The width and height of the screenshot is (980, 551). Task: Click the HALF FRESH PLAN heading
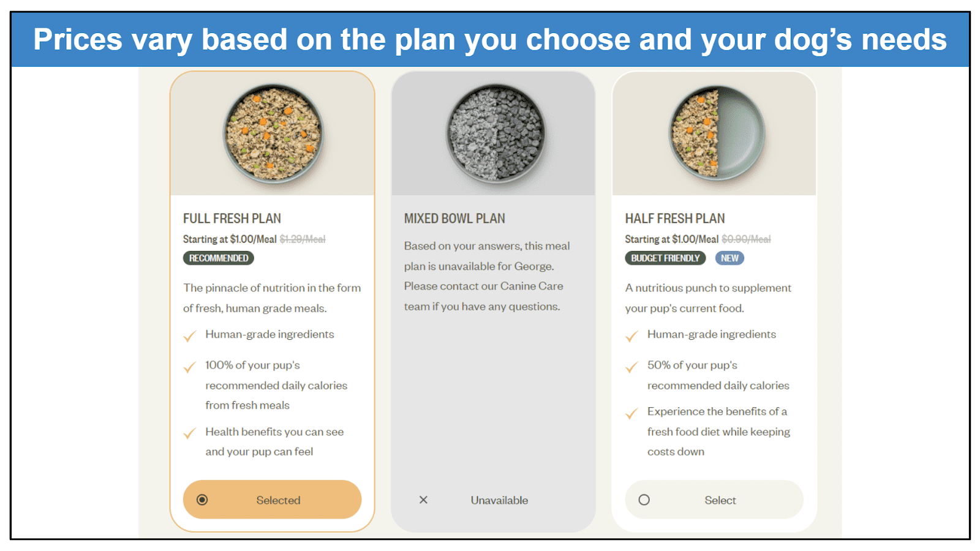click(x=674, y=219)
